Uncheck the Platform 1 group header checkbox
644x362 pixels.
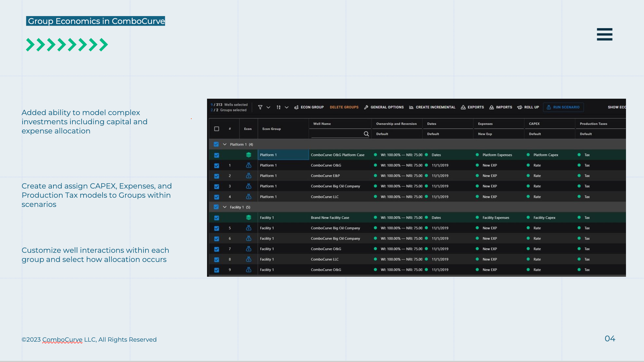216,144
